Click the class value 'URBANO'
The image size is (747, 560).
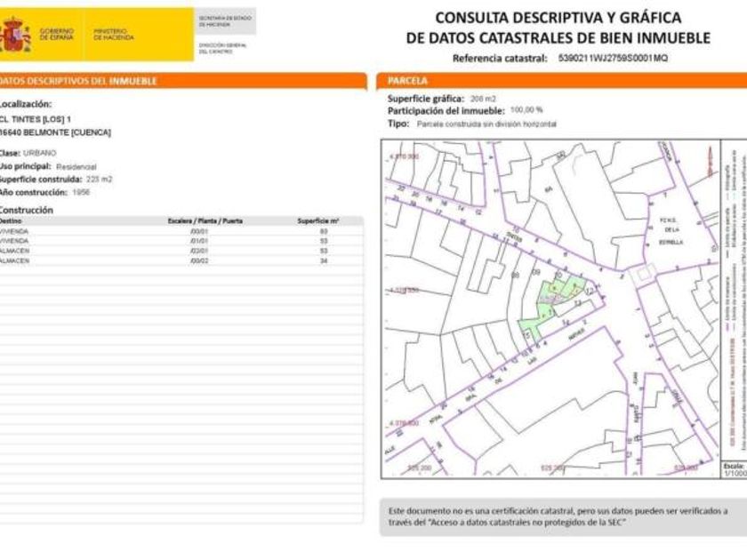(x=39, y=153)
